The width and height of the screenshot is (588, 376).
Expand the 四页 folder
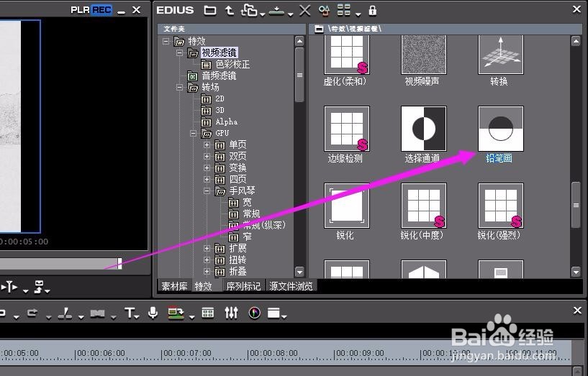tap(207, 179)
